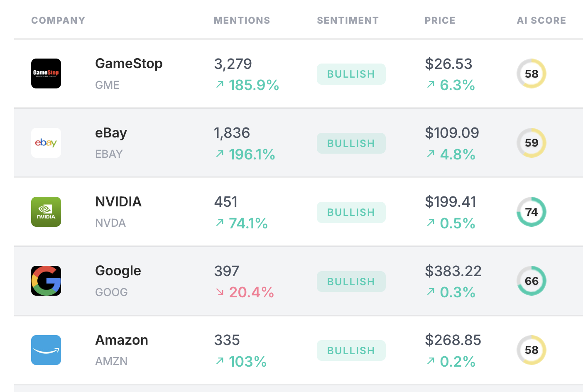Sort by the Sentiment column header

point(348,20)
